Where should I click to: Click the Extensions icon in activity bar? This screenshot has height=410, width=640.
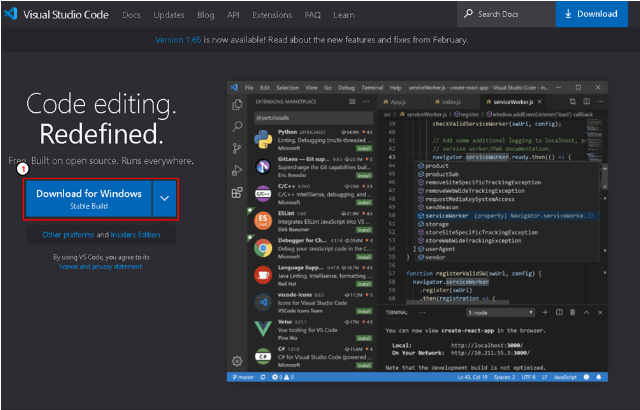pyautogui.click(x=237, y=192)
